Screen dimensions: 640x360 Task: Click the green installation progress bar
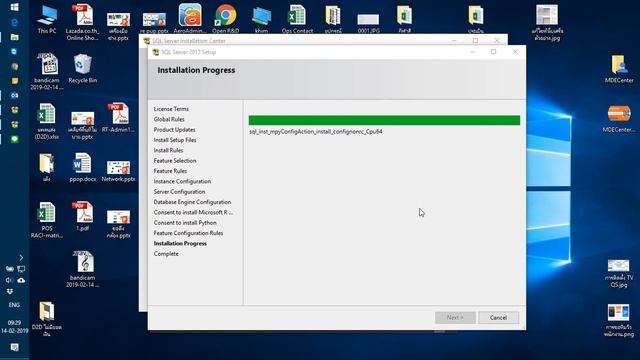[384, 120]
